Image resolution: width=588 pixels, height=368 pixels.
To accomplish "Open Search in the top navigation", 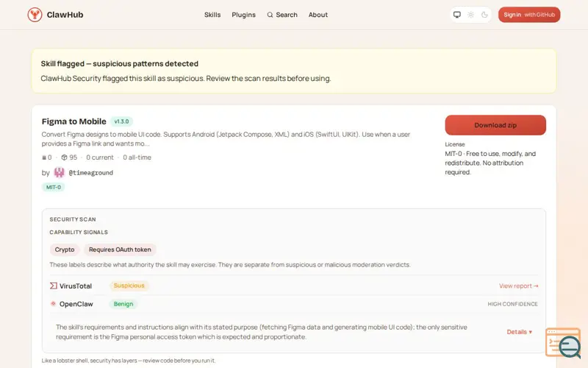I will pos(282,15).
